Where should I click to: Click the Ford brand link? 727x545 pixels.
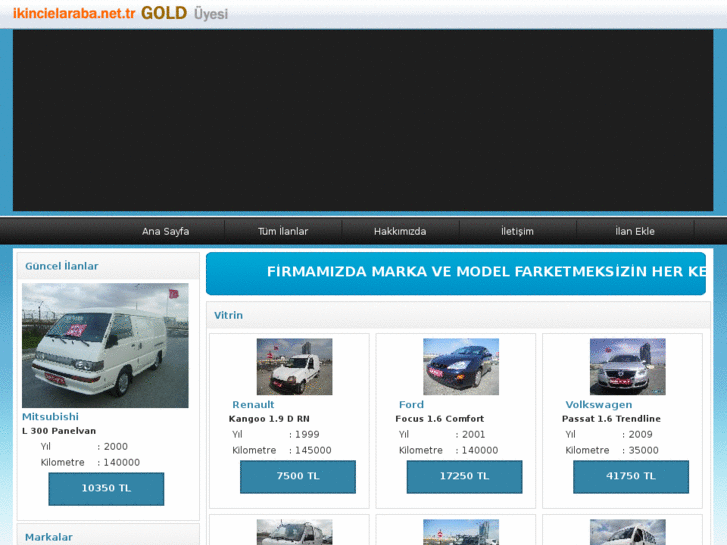(411, 404)
